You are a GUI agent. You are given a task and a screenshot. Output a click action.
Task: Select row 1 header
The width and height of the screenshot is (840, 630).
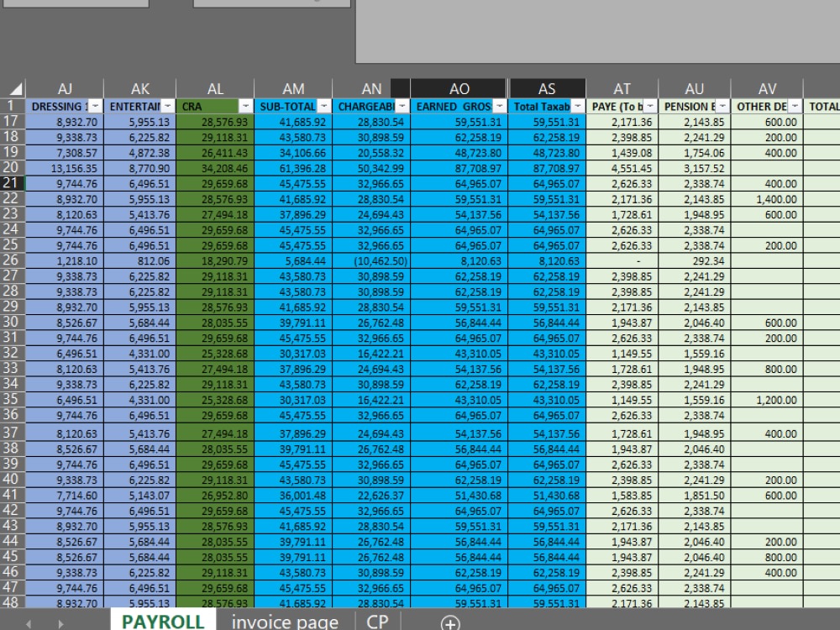tap(12, 106)
